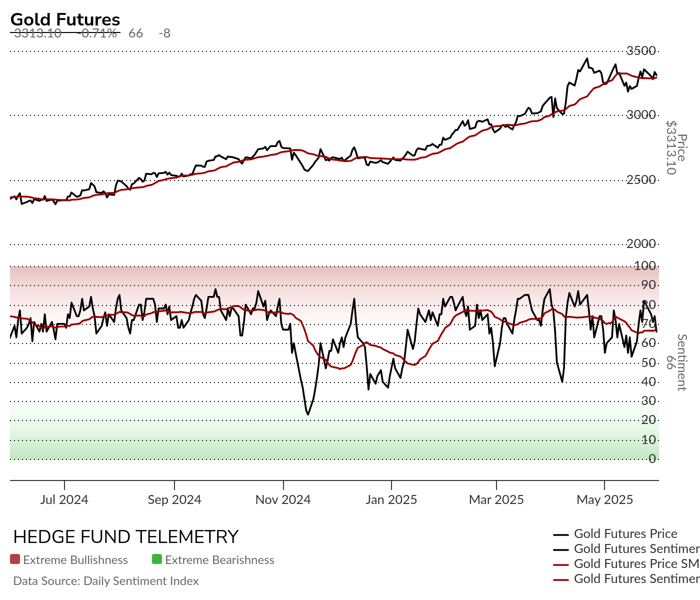Click the Jul 2024 axis tick label
Viewport: 700px width, 600px height.
(64, 499)
